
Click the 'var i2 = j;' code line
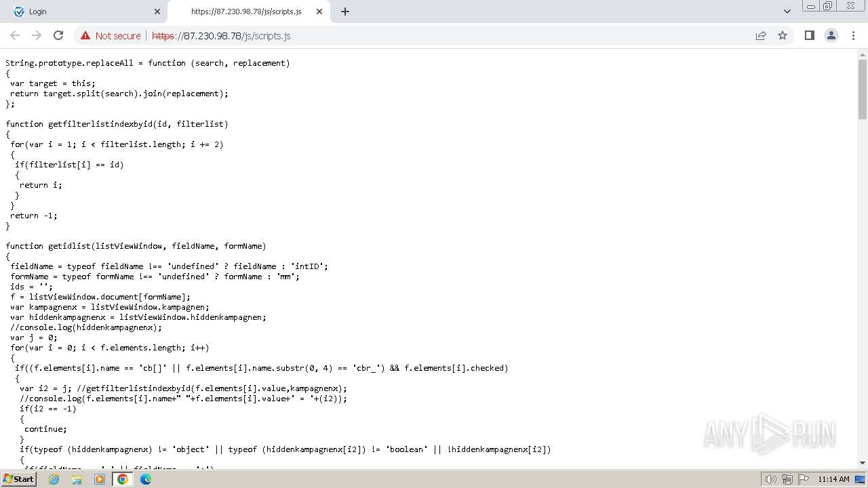(x=183, y=388)
